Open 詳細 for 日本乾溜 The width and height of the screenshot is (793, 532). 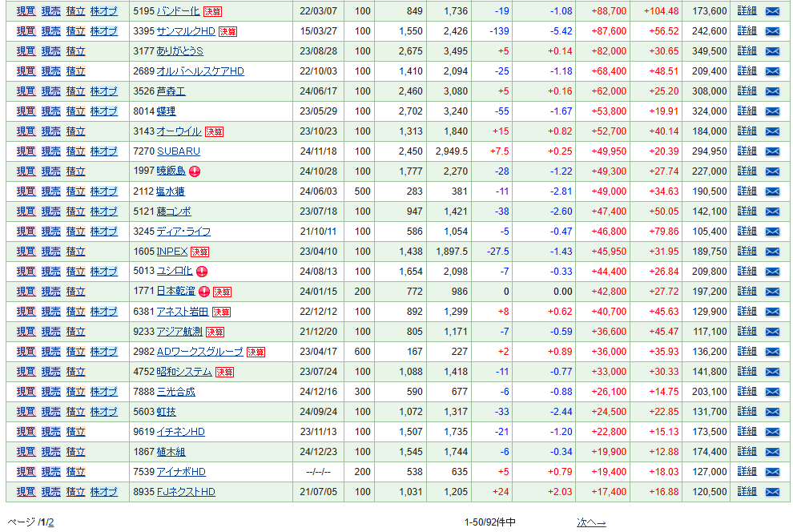(747, 292)
